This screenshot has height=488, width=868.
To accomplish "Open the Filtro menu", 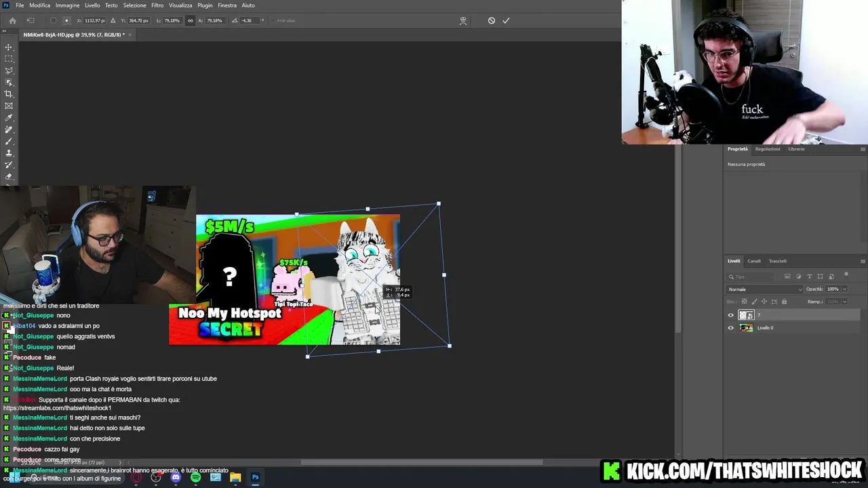I will coord(157,5).
